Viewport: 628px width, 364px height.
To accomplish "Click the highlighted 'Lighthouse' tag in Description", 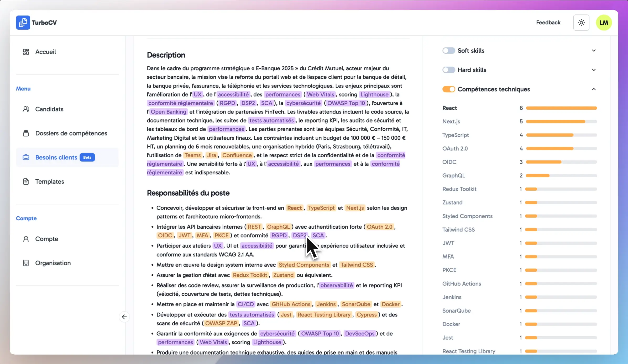I will pyautogui.click(x=374, y=94).
